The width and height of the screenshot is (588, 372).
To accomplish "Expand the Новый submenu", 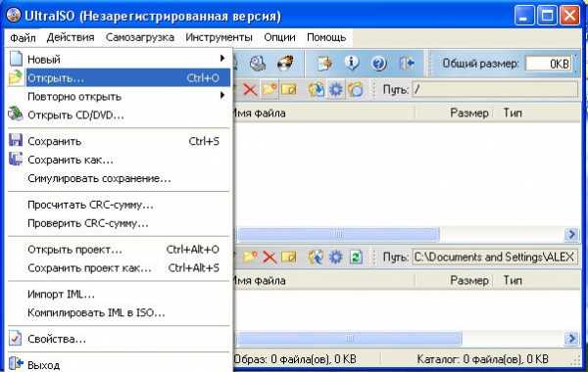I will point(119,59).
